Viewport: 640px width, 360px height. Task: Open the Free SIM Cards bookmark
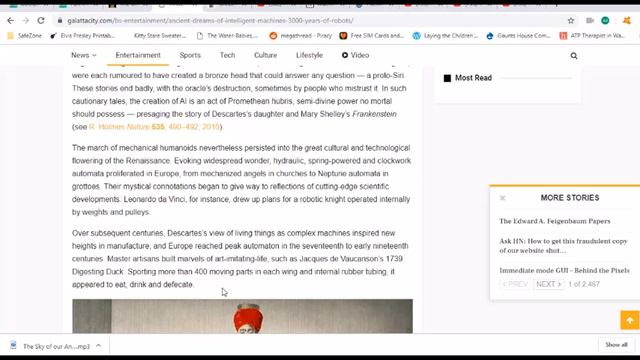[x=371, y=36]
